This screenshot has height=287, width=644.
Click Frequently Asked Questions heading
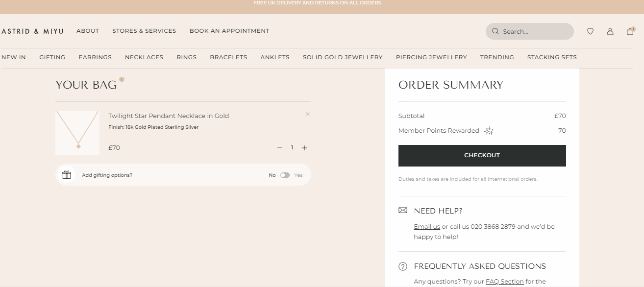[x=480, y=266]
